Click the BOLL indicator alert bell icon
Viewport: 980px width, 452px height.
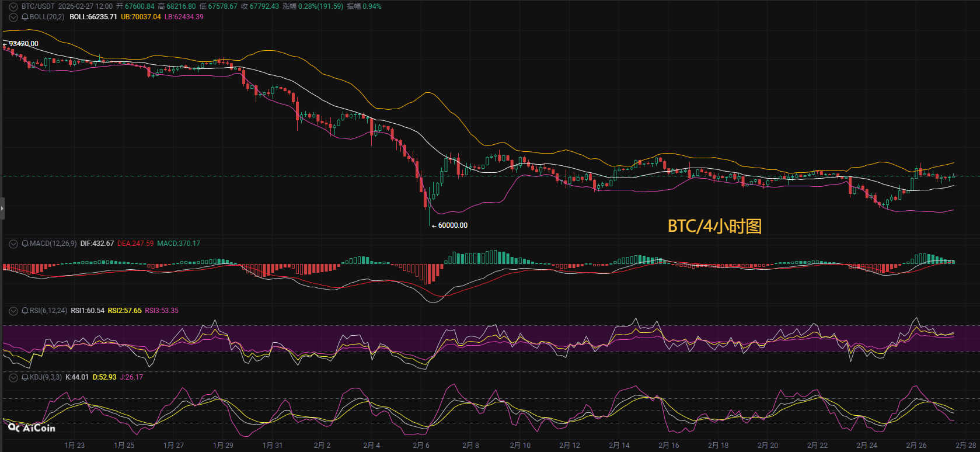(25, 17)
